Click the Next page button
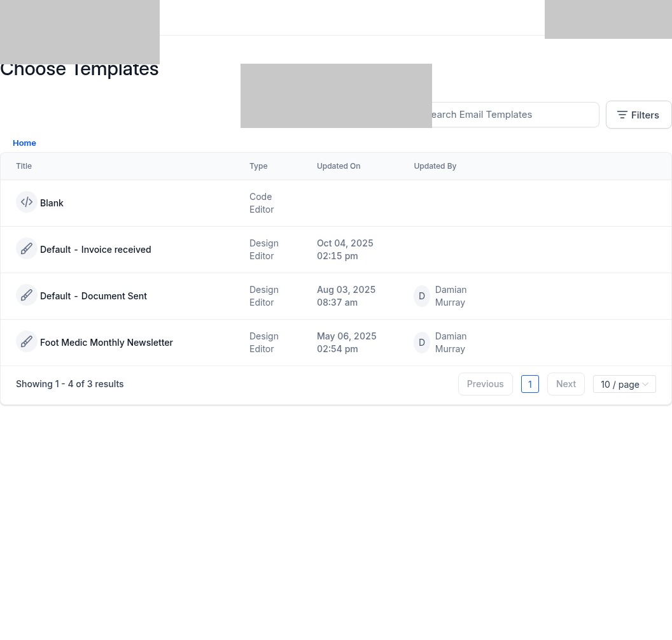The width and height of the screenshot is (672, 640). point(566,384)
